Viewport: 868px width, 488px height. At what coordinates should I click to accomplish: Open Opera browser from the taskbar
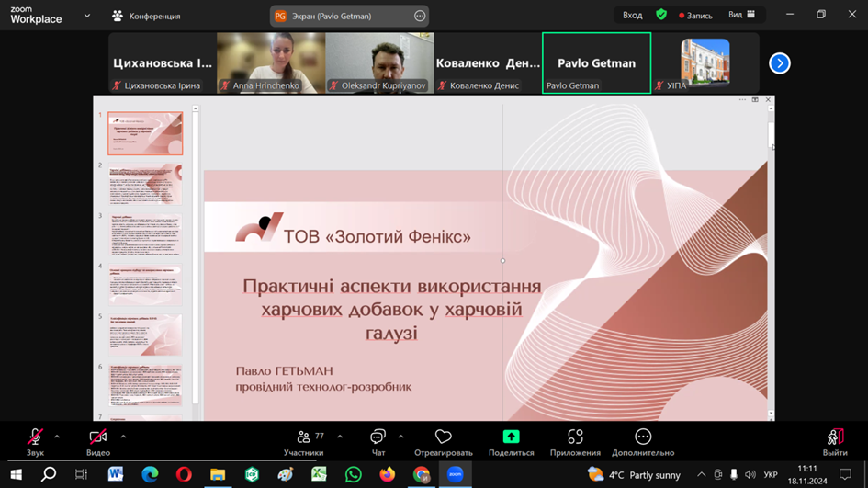coord(184,475)
